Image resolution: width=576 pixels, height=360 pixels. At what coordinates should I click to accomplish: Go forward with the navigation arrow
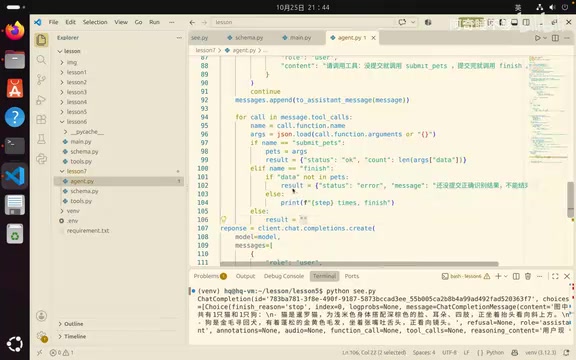[x=204, y=22]
